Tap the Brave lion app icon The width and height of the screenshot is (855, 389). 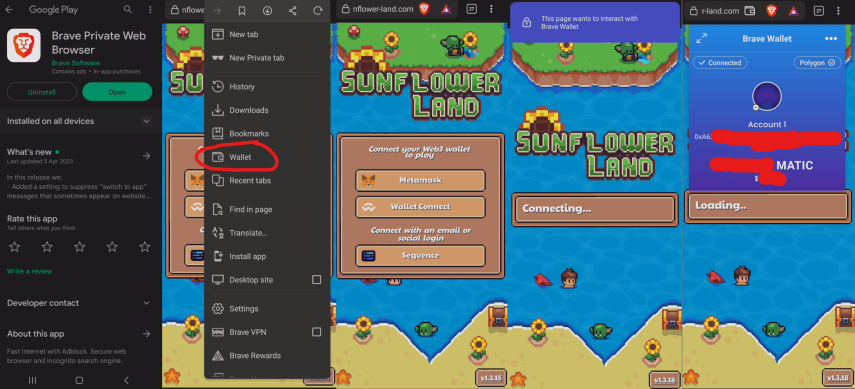coord(23,45)
